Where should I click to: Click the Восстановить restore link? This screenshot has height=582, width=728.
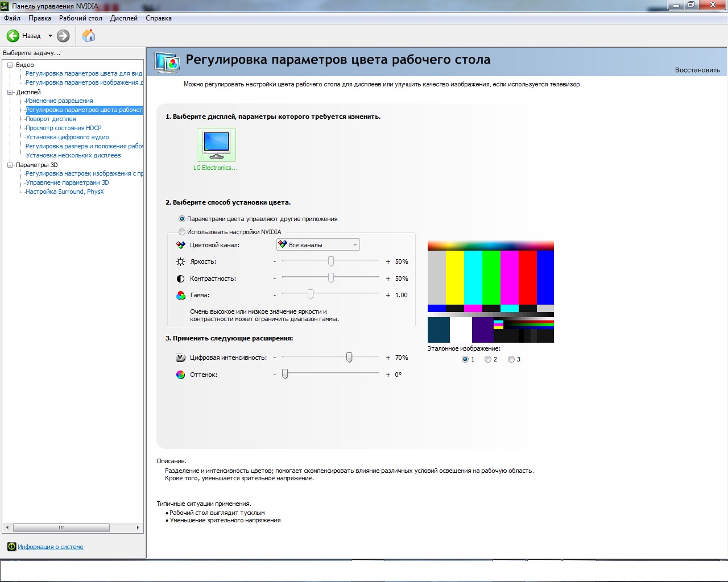coord(697,70)
